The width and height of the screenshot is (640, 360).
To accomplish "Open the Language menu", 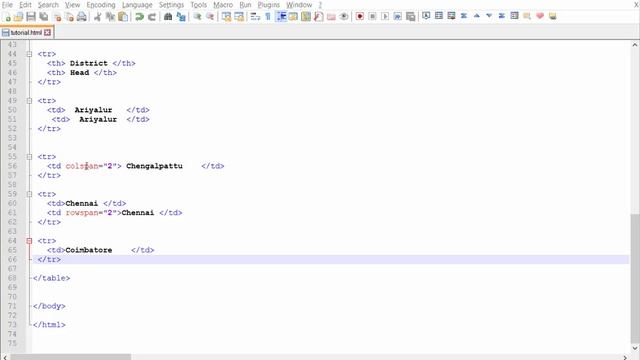I will (x=137, y=5).
